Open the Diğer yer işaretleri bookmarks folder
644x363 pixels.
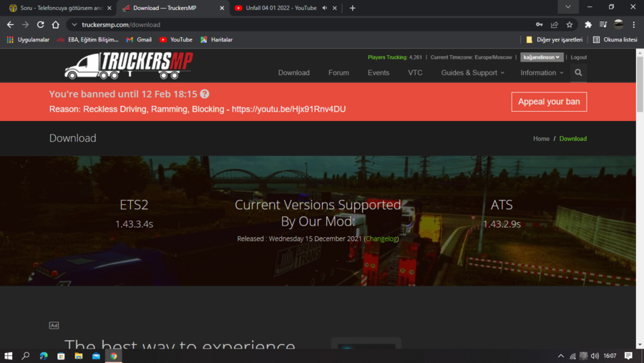(555, 39)
